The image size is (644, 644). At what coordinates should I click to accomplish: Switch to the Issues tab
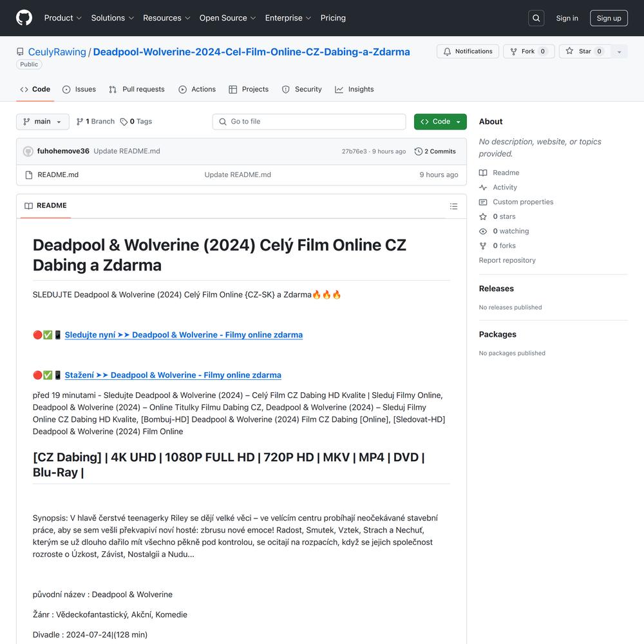79,90
